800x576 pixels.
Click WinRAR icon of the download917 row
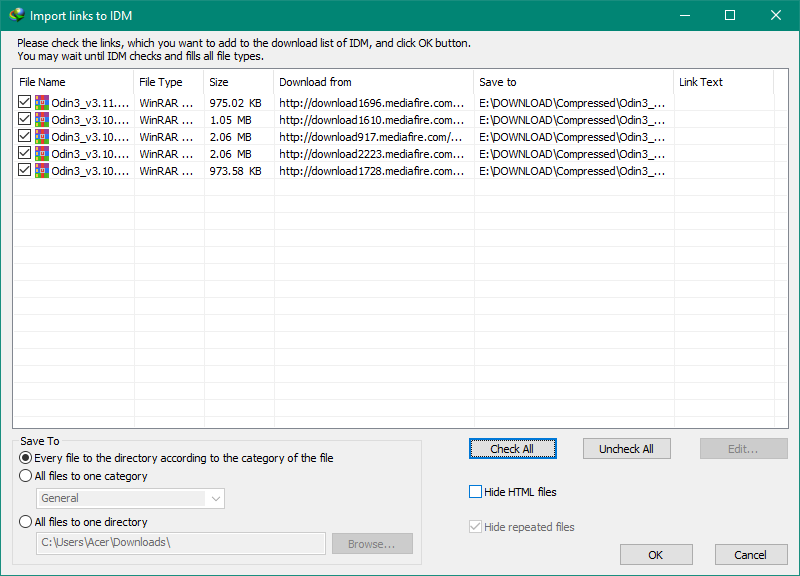click(x=42, y=137)
